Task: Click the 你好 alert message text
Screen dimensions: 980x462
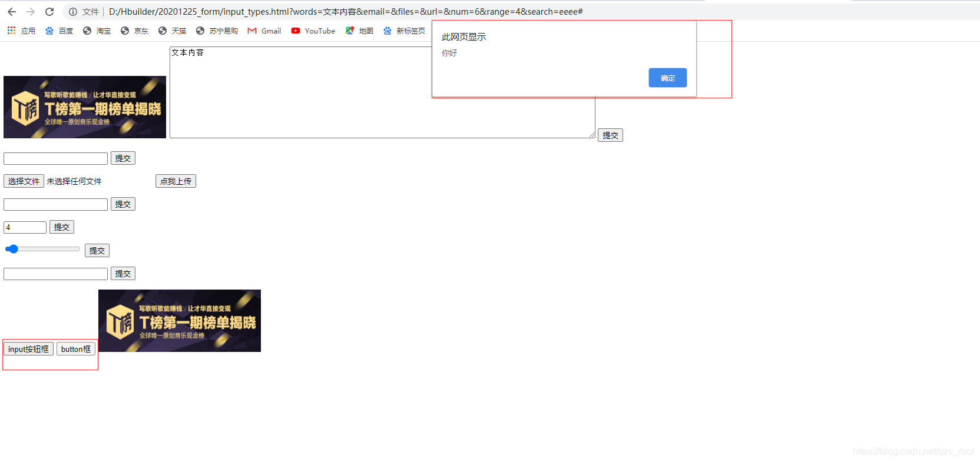Action: [449, 53]
